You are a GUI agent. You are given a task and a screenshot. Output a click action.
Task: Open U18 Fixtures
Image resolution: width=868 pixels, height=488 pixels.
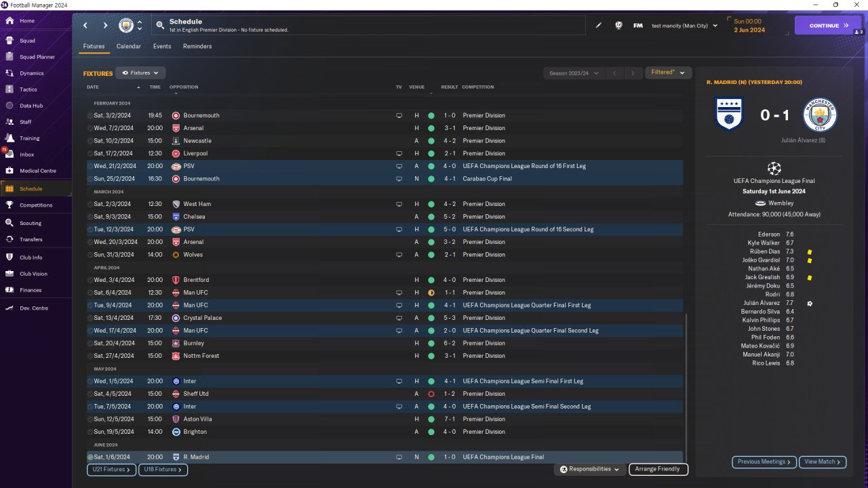point(163,469)
